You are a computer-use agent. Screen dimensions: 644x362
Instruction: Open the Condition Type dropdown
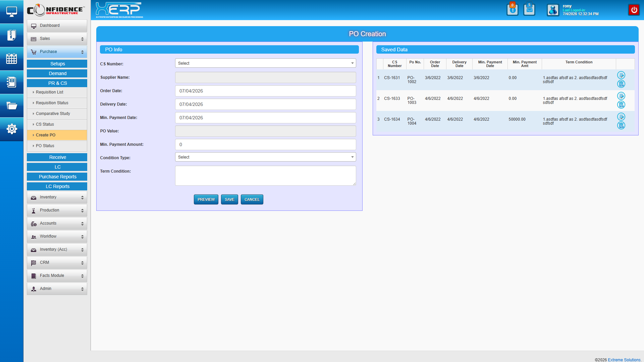[x=265, y=157]
